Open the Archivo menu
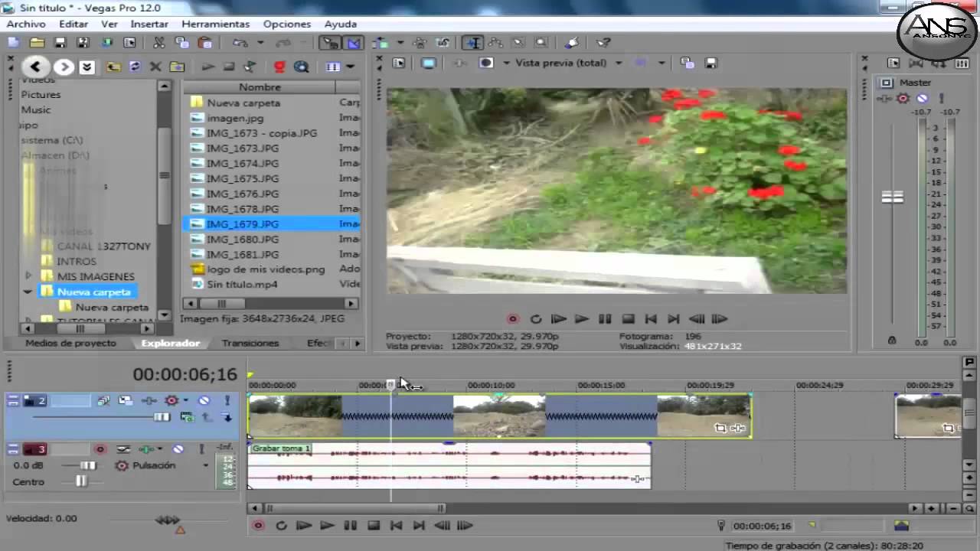 [26, 24]
